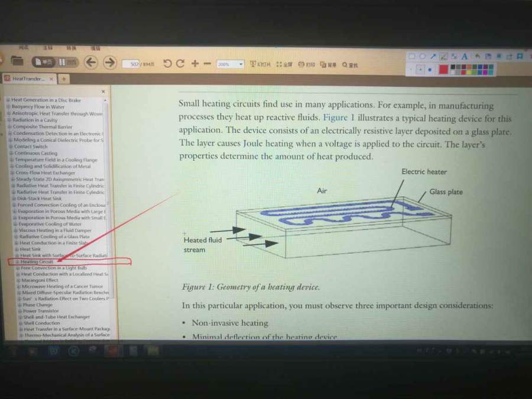This screenshot has height=399, width=532.
Task: Open 'Buoyancy Flow in Water' bookmark
Action: tap(38, 106)
